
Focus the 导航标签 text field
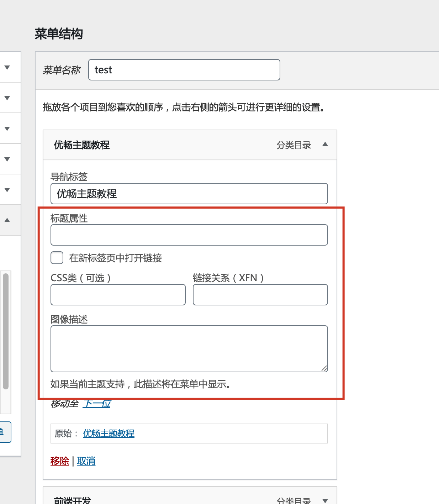point(189,194)
